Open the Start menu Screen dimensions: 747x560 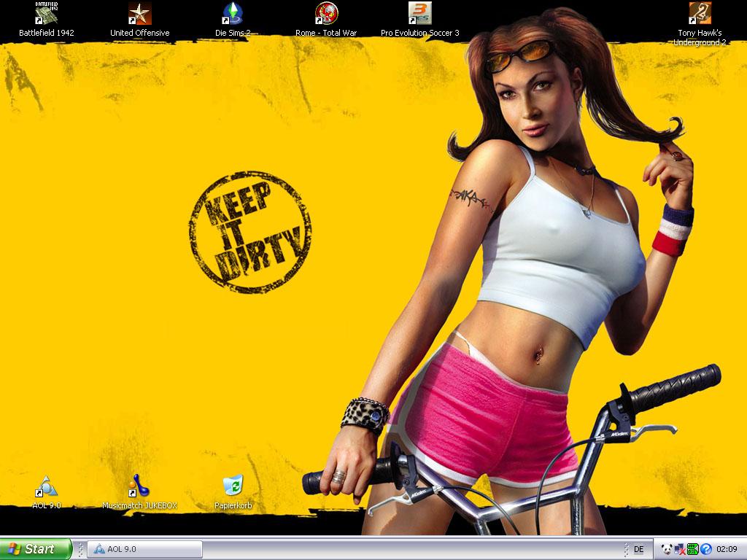click(x=35, y=549)
